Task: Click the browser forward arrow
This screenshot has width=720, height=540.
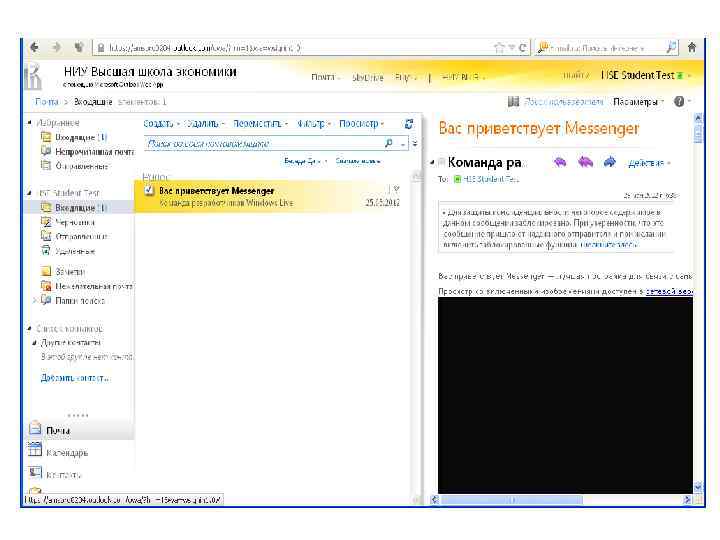Action: click(x=56, y=47)
